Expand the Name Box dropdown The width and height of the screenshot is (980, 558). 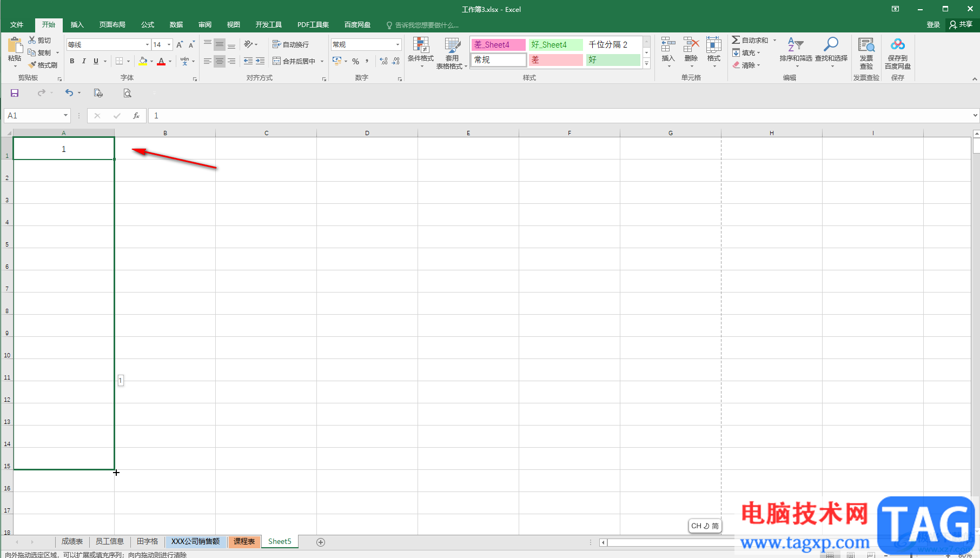tap(66, 115)
